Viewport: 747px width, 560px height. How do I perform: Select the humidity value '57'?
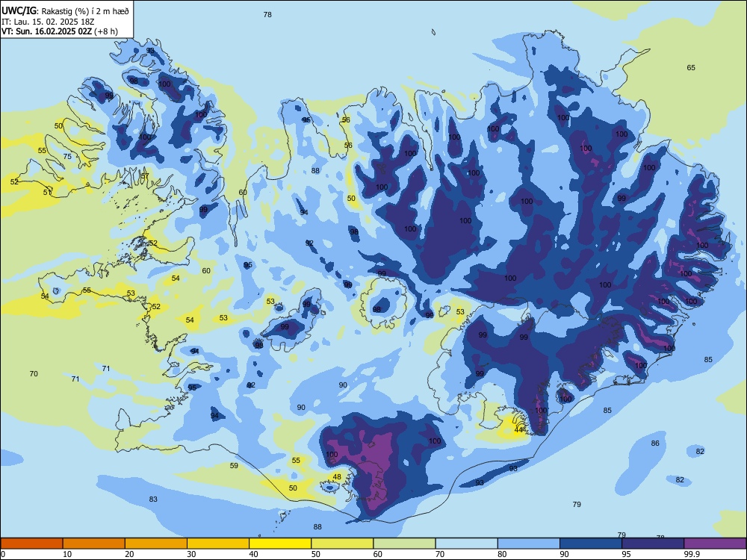point(145,175)
